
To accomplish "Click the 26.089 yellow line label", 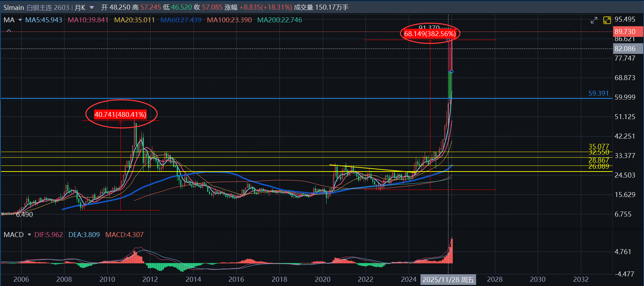I will 599,166.
